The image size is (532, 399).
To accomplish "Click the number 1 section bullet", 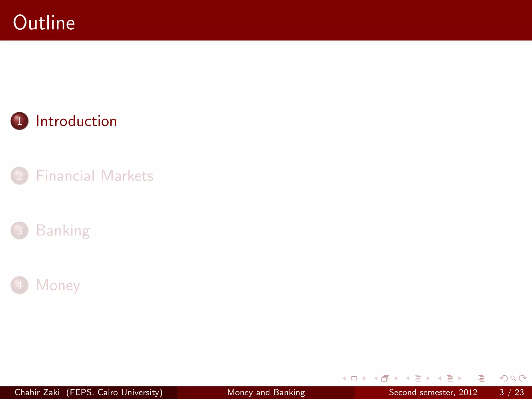I will tap(19, 121).
